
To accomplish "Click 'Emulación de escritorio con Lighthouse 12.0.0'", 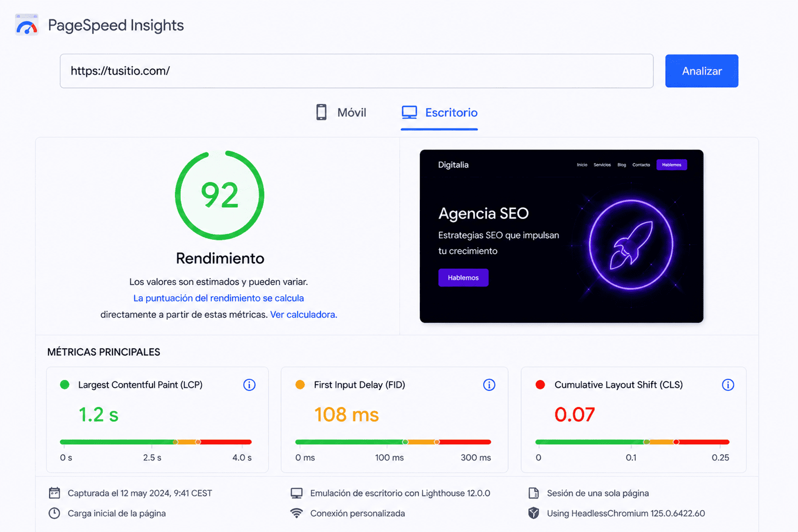I will [400, 493].
